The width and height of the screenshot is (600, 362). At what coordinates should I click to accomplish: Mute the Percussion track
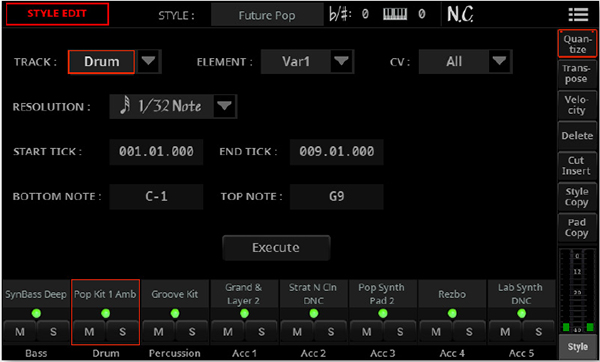point(158,331)
